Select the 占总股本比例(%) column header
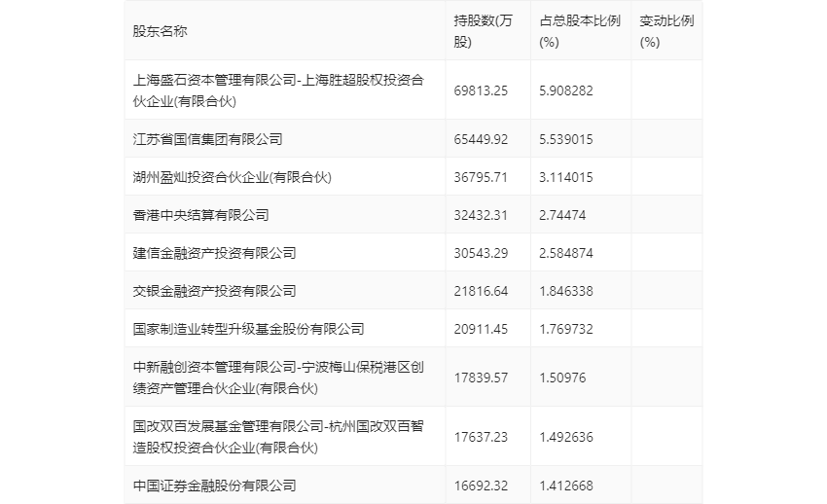The image size is (827, 504). point(580,31)
